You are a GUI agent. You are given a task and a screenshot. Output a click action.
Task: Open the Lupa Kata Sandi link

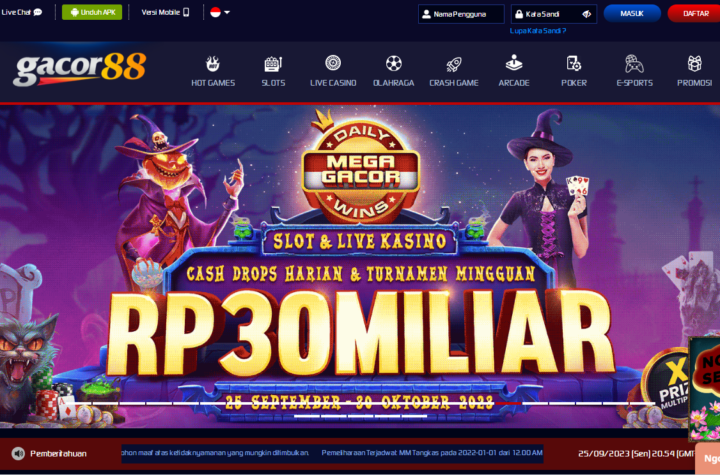click(538, 31)
